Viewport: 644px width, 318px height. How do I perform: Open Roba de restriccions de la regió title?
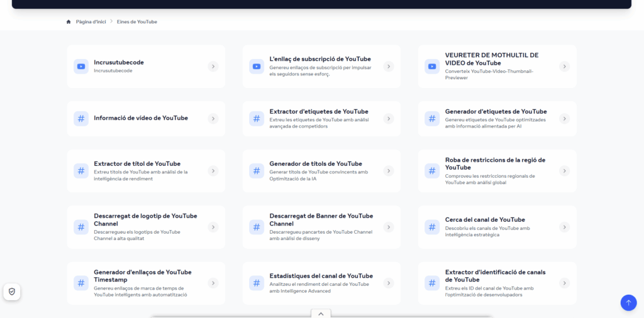pos(496,164)
